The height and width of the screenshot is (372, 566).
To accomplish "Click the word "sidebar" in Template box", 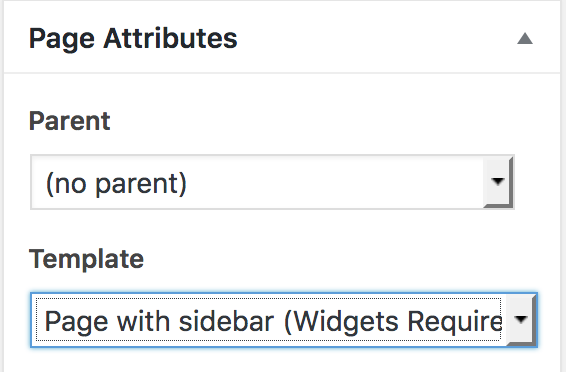I will click(x=226, y=321).
